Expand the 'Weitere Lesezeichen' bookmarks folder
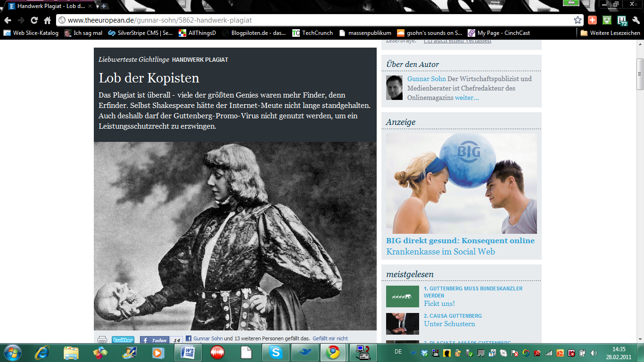This screenshot has width=644, height=362. 610,33
